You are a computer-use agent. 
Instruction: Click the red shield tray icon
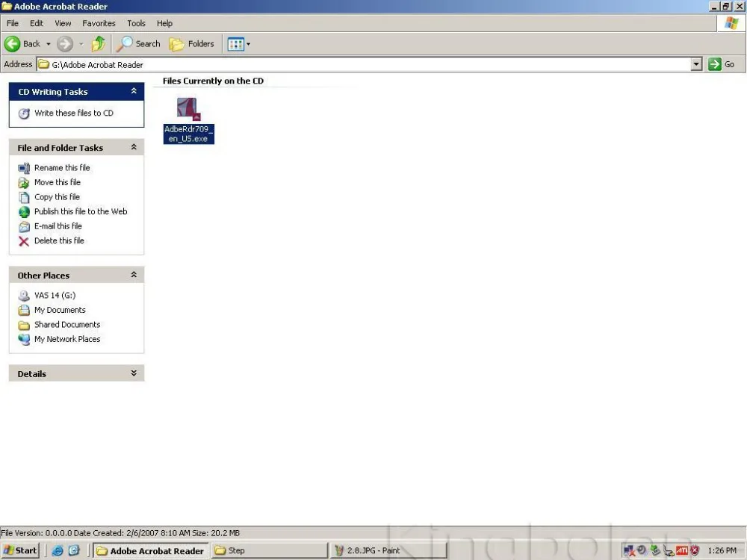[695, 551]
